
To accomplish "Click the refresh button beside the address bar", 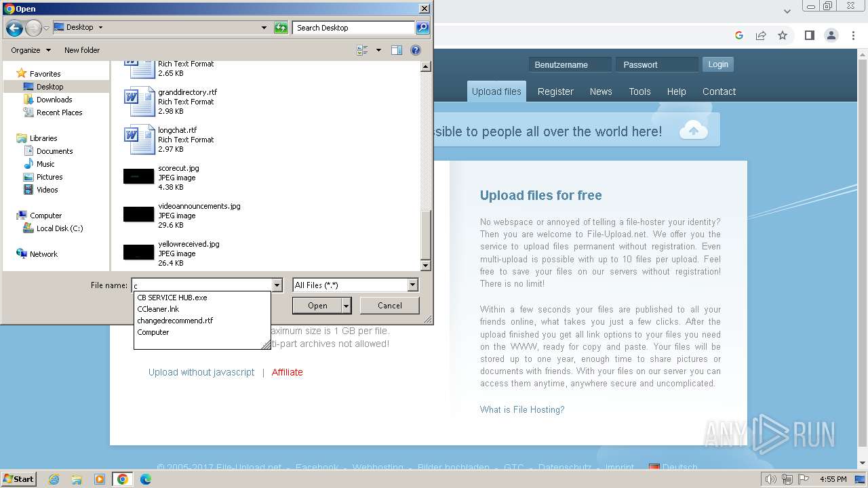I will click(x=281, y=28).
